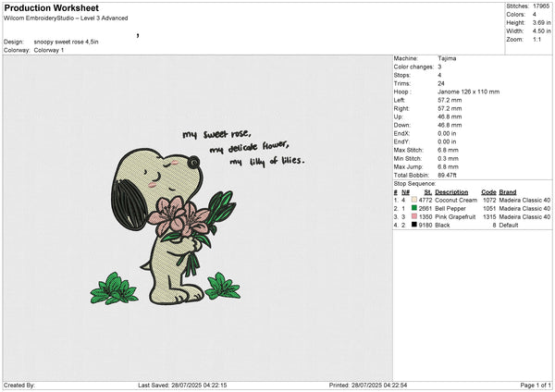
Task: Click the Machine value 'Tajima'
Action: 447,58
